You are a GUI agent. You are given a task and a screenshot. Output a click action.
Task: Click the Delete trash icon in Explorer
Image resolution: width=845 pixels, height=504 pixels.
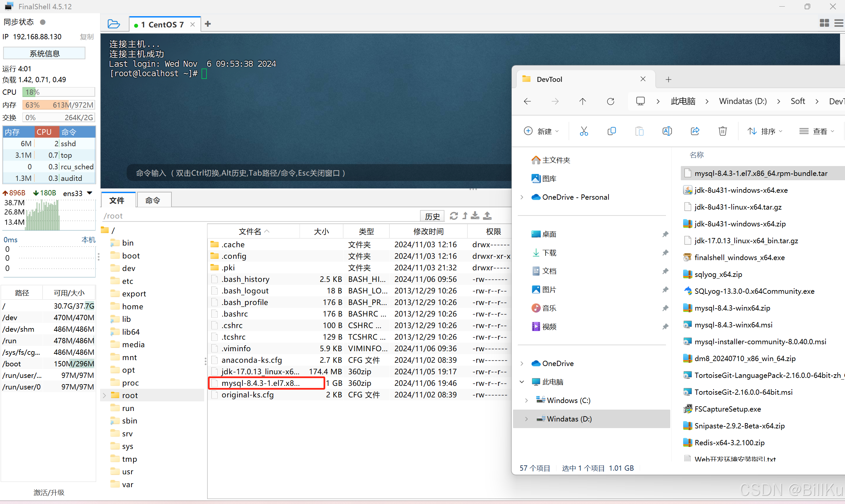pos(723,131)
